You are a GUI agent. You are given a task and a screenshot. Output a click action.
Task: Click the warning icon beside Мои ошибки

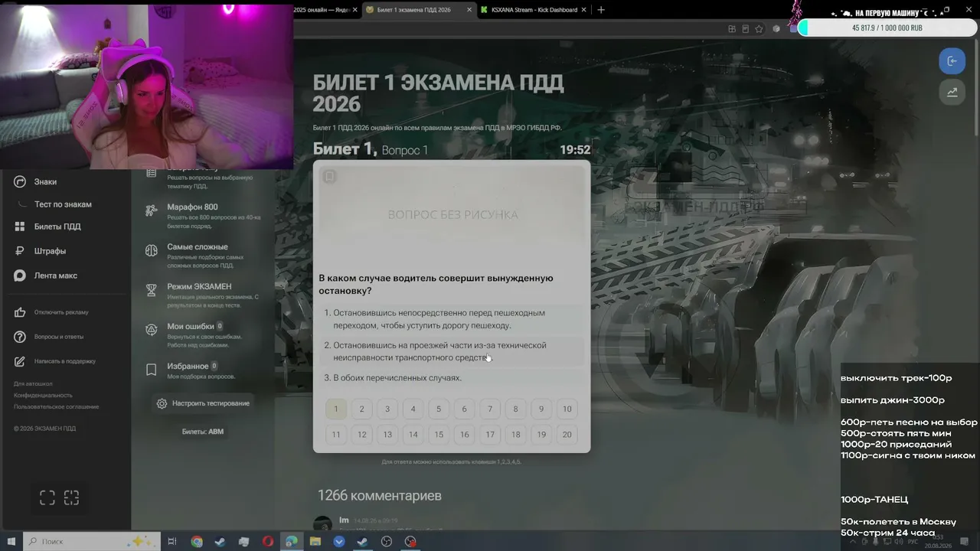point(152,330)
